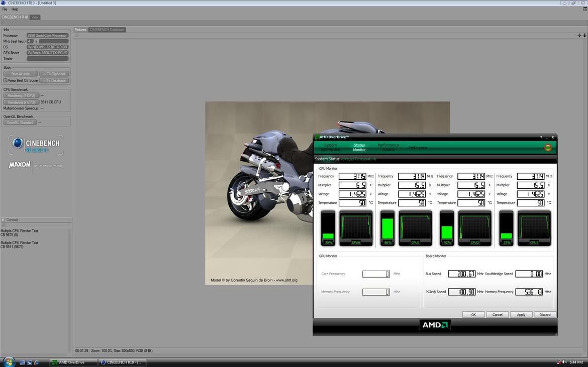Viewport: 588px width, 367px height.
Task: Click the PCIe Speed value field
Action: [x=462, y=292]
